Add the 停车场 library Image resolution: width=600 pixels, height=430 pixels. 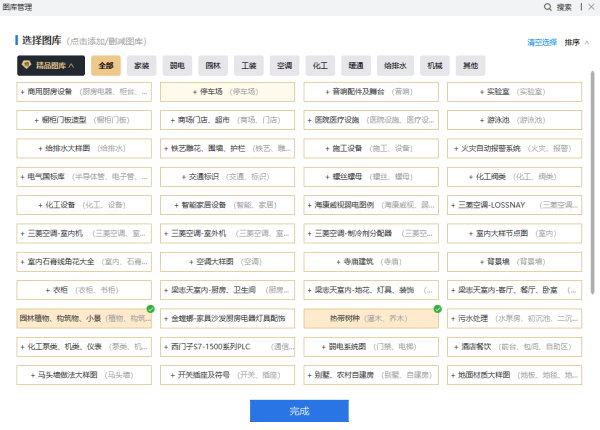click(227, 92)
